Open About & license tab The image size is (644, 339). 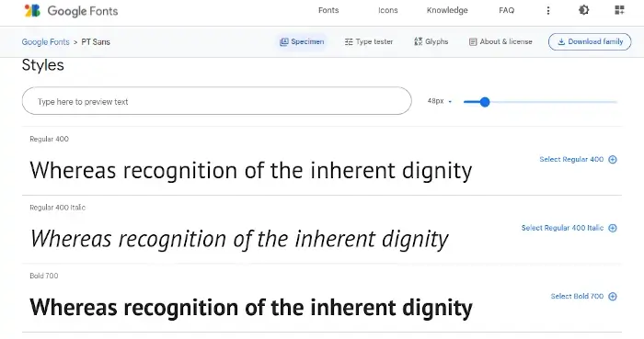[500, 42]
